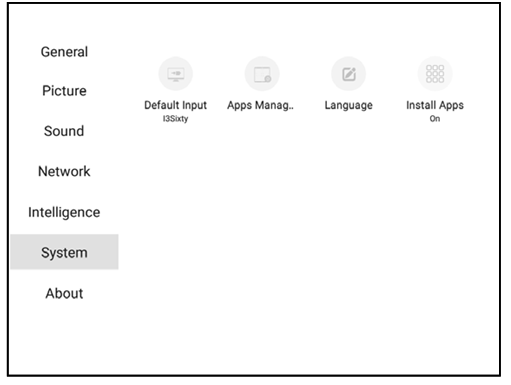This screenshot has height=385, width=511.
Task: Click the 'Language' text label
Action: [x=349, y=105]
